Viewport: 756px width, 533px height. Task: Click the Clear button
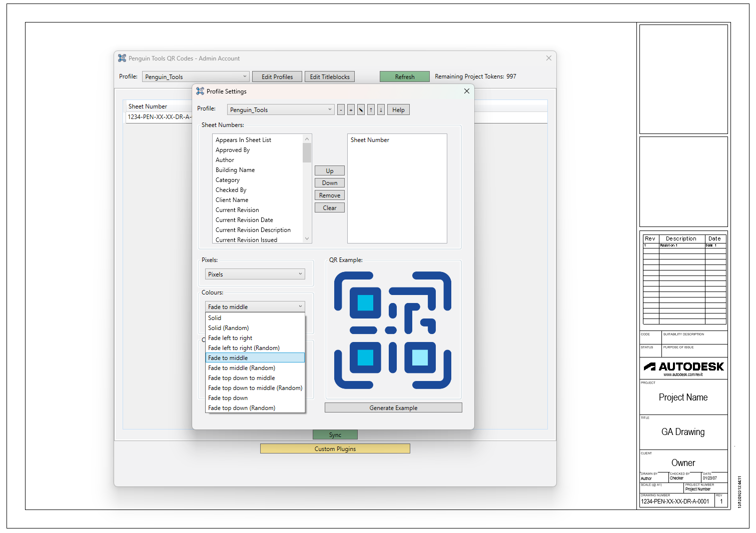[x=330, y=208]
